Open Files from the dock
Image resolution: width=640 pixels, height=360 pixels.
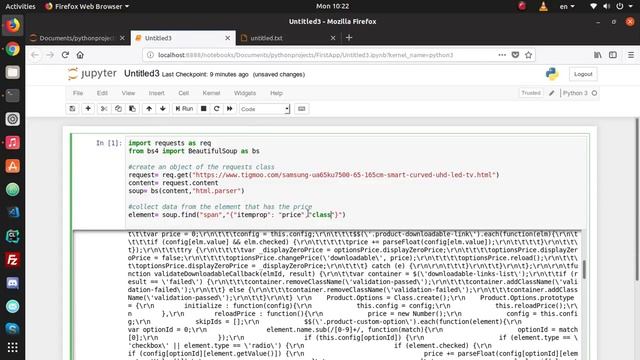13,72
